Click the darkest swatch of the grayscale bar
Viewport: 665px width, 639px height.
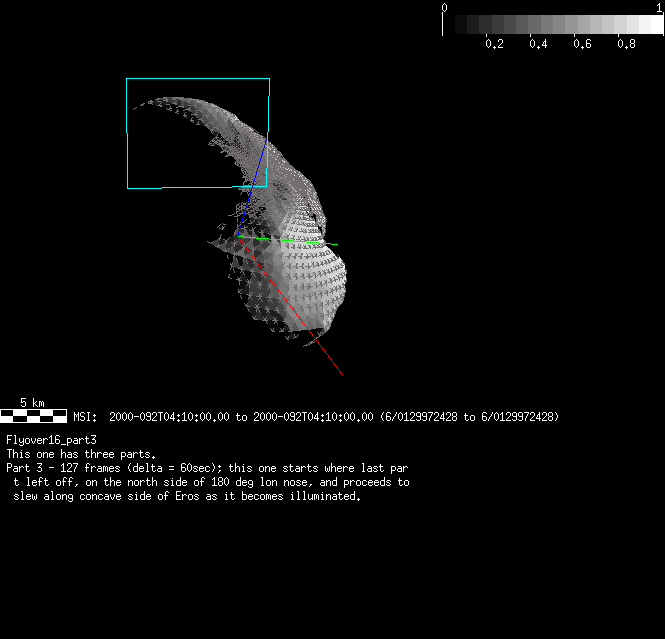coord(450,24)
